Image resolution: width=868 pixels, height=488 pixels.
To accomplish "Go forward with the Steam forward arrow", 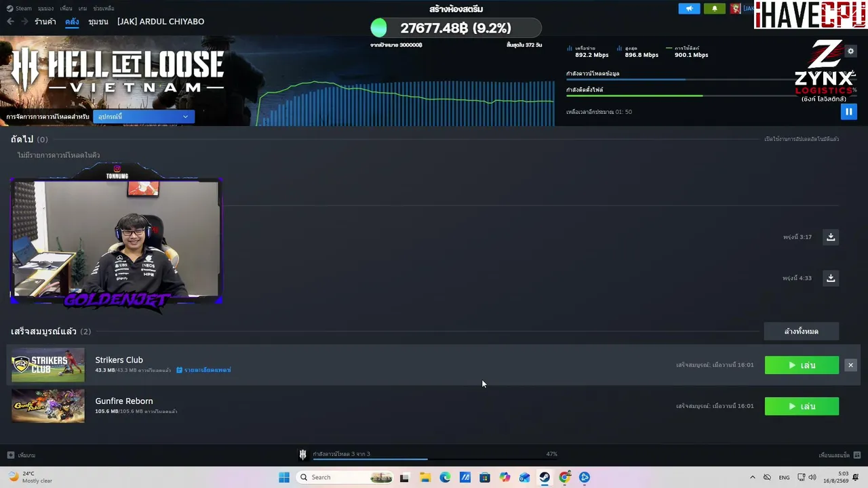I will point(24,22).
